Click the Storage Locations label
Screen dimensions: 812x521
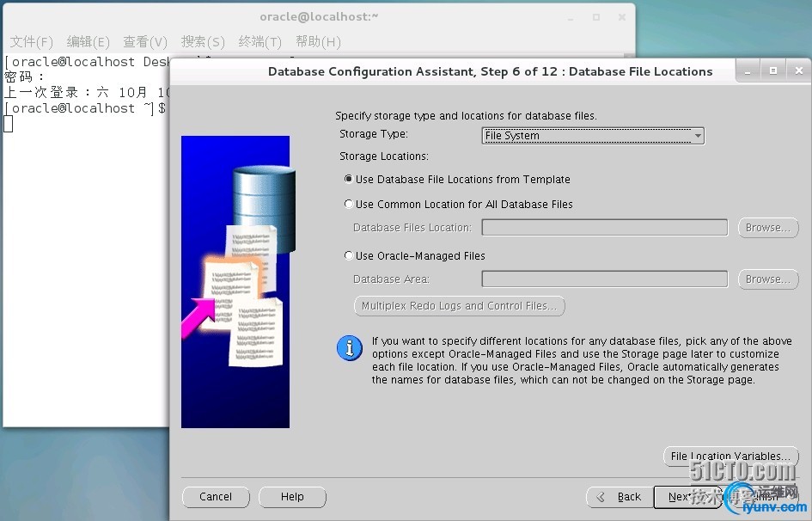384,156
